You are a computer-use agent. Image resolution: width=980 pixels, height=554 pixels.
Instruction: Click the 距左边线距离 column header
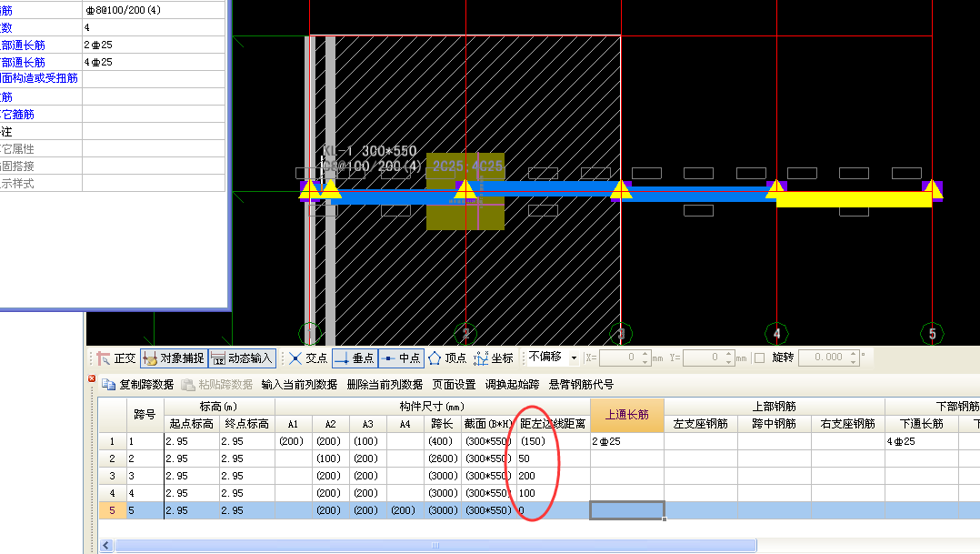click(553, 424)
